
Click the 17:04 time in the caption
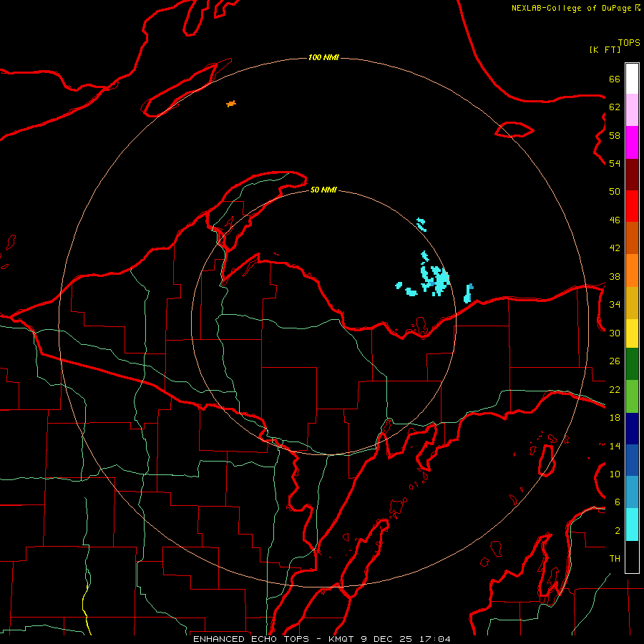[x=435, y=639]
